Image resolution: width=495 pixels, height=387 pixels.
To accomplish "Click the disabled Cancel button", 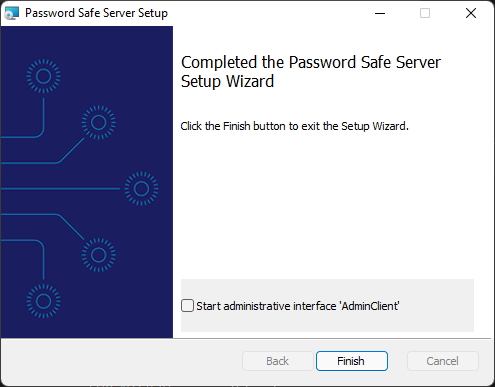I will (x=443, y=361).
